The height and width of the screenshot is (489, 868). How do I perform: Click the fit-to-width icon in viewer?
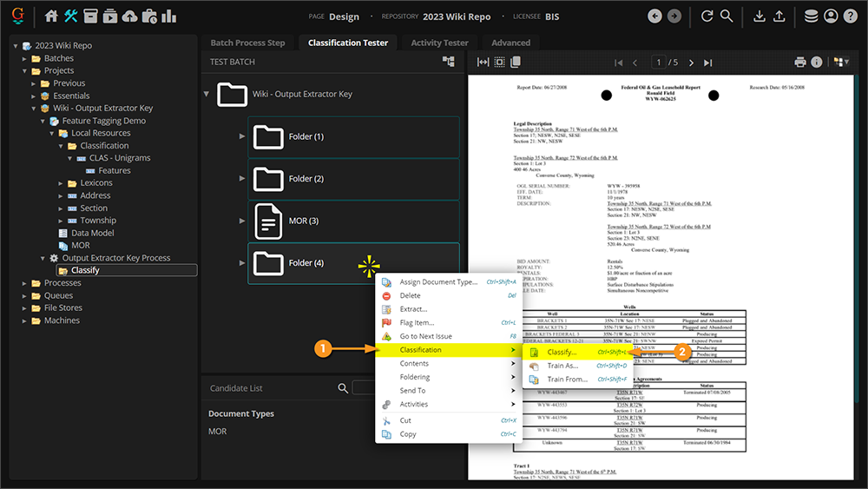coord(483,63)
